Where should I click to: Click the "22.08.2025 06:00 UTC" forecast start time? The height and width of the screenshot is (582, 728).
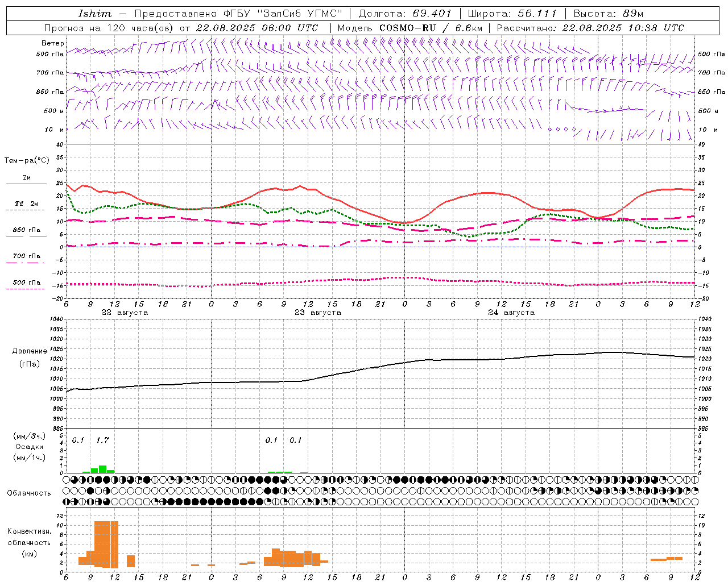tap(257, 28)
